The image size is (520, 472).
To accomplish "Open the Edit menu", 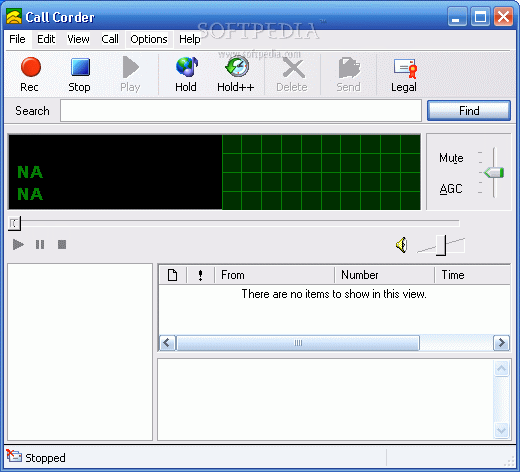I will point(46,39).
